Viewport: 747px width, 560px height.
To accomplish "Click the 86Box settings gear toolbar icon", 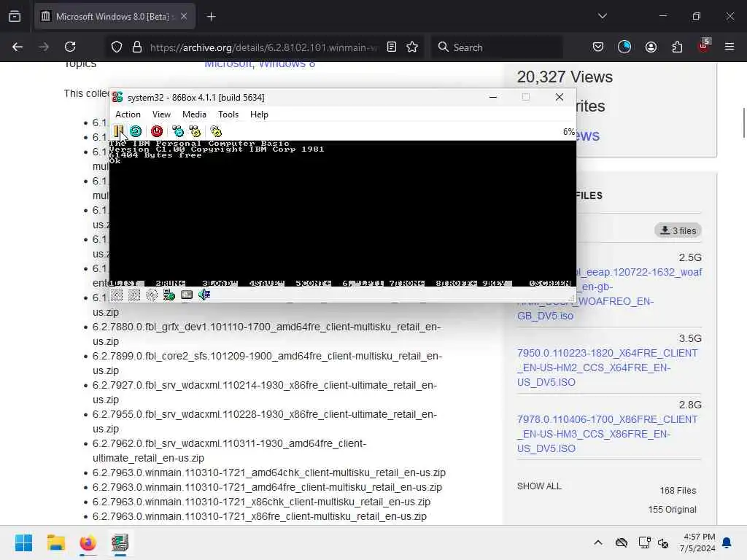I will (216, 131).
